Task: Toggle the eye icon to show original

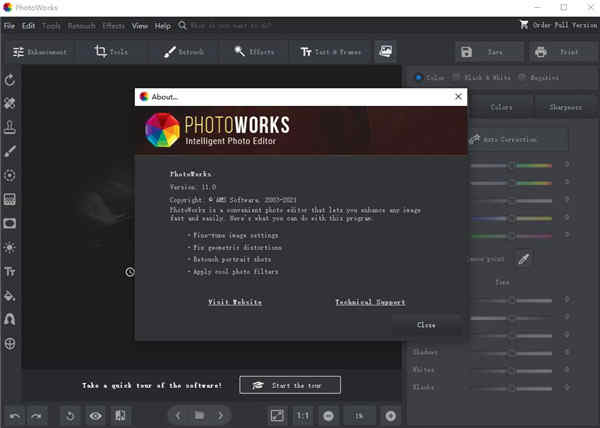Action: [x=96, y=415]
